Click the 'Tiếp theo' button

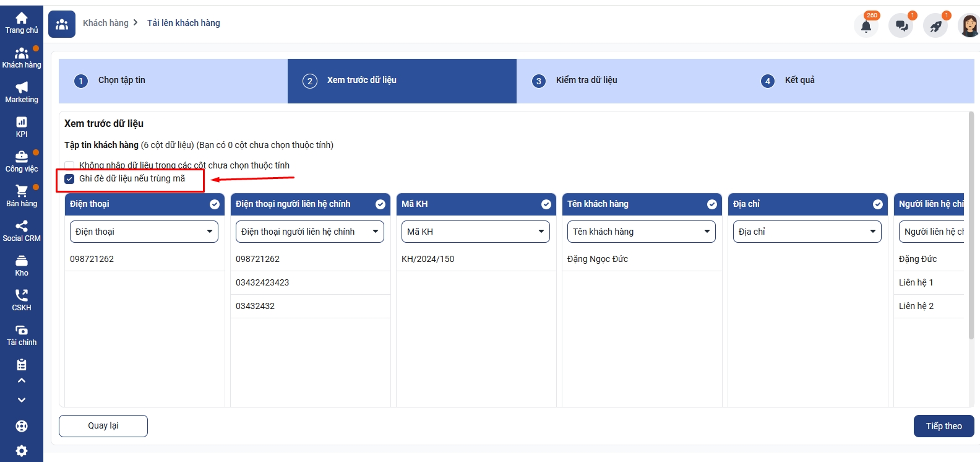click(943, 426)
